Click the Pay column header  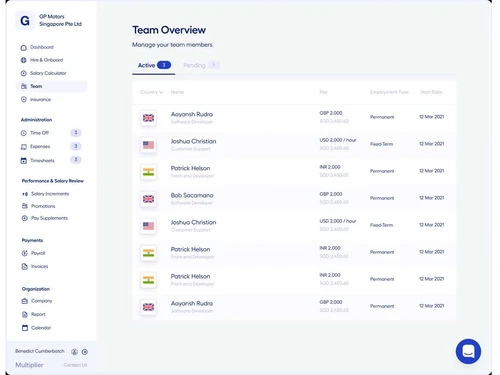pyautogui.click(x=323, y=92)
